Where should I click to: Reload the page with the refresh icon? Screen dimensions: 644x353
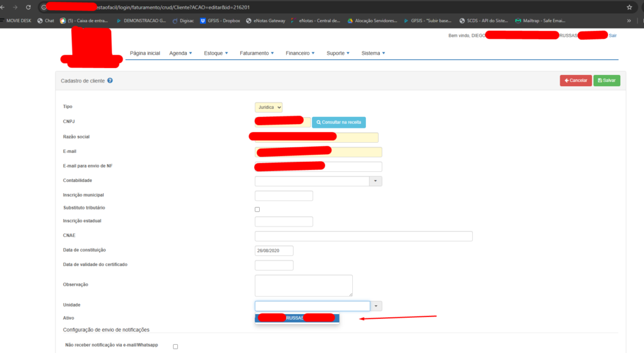click(29, 7)
